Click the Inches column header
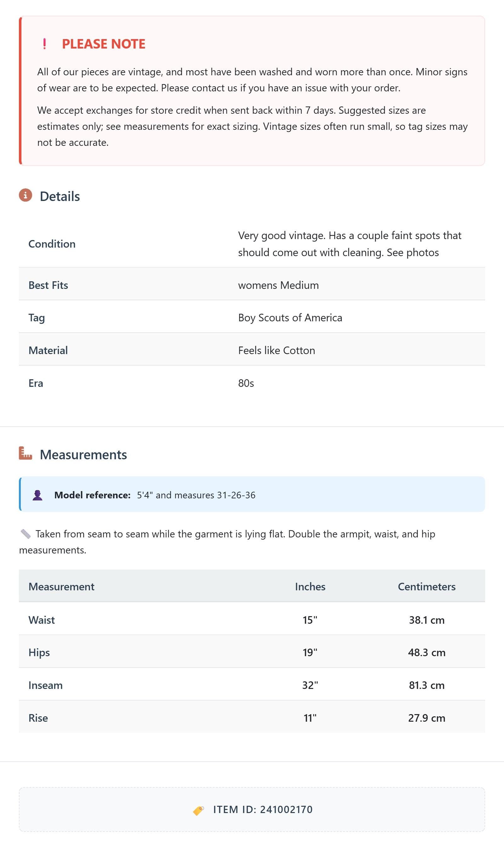Image resolution: width=504 pixels, height=848 pixels. tap(310, 587)
